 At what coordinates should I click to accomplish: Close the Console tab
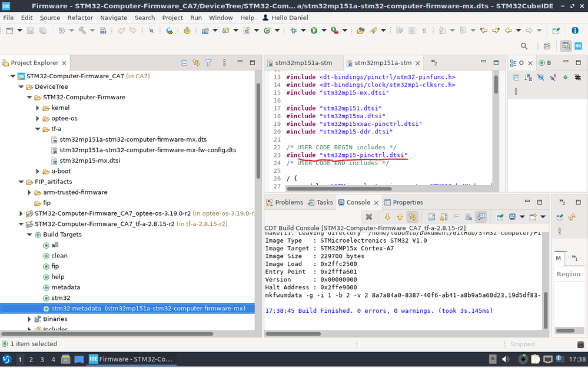coord(376,203)
